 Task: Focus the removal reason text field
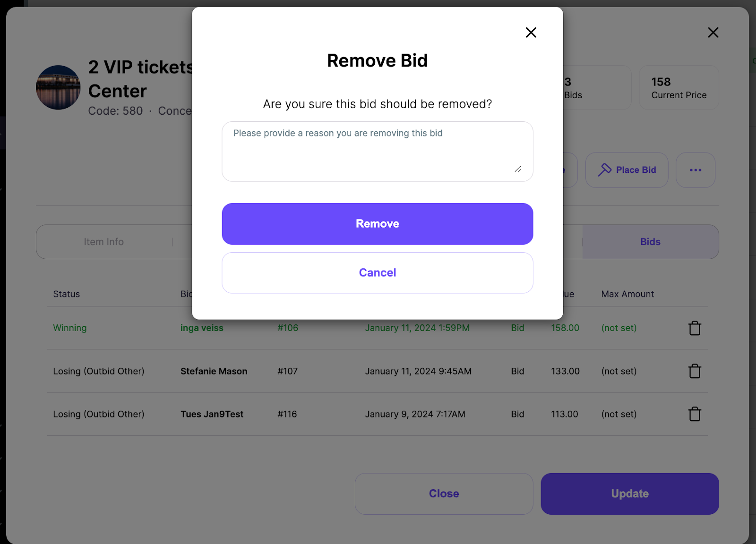coord(378,152)
